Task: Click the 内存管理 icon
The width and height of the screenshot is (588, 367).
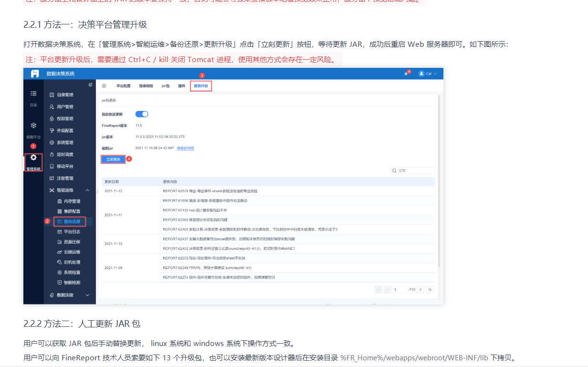Action: coord(60,201)
